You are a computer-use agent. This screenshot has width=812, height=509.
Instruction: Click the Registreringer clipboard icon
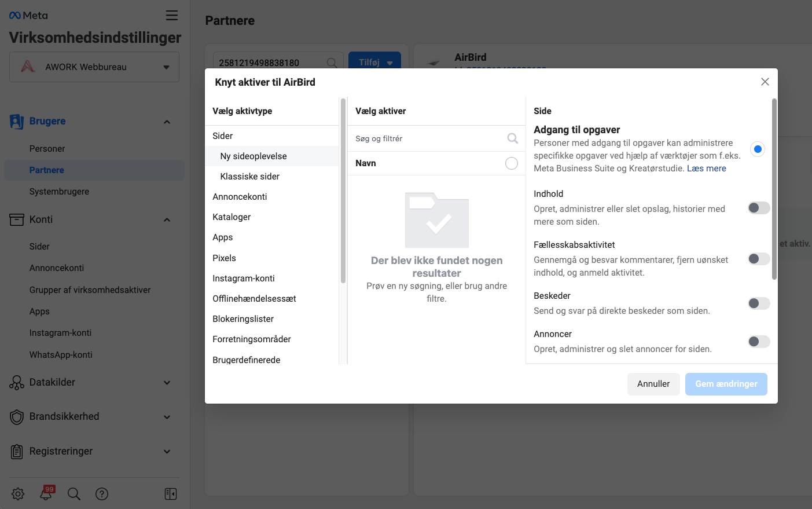17,452
